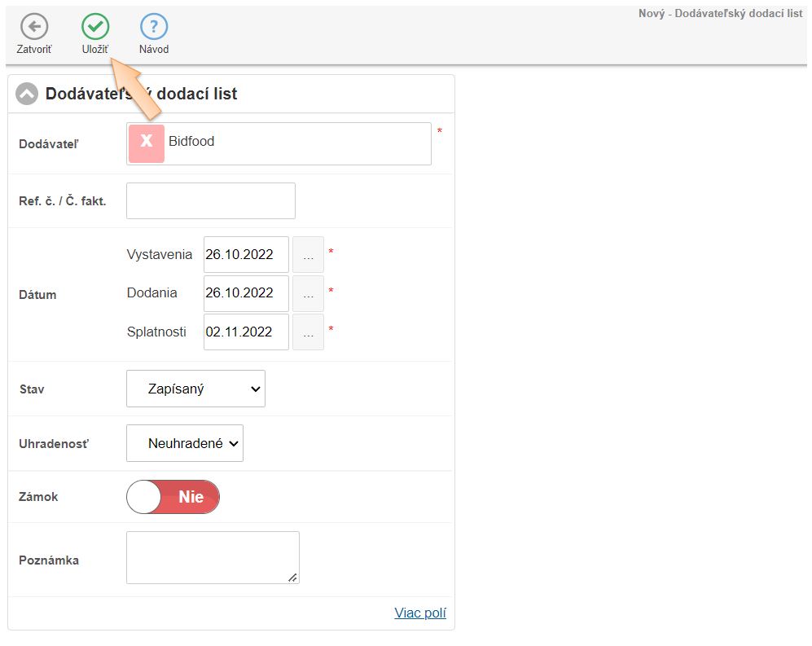
Task: Show more fields via Viac polí link
Action: pos(420,613)
